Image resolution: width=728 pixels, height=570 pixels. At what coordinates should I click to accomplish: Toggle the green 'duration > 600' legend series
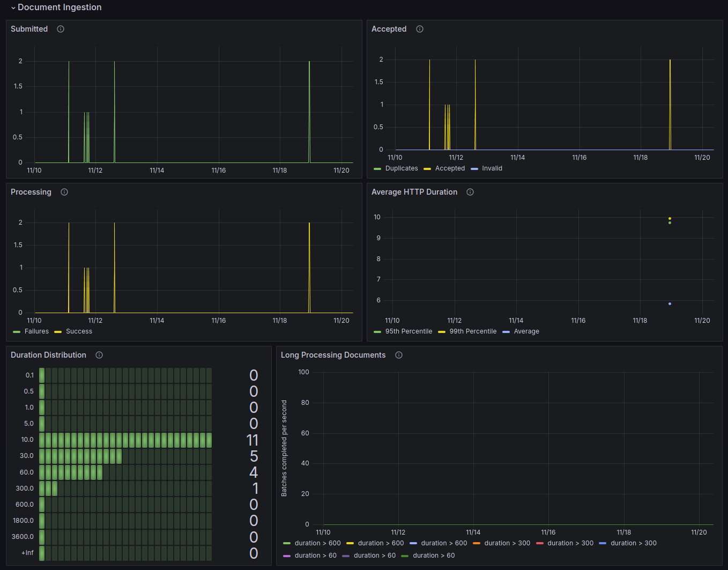pos(318,543)
